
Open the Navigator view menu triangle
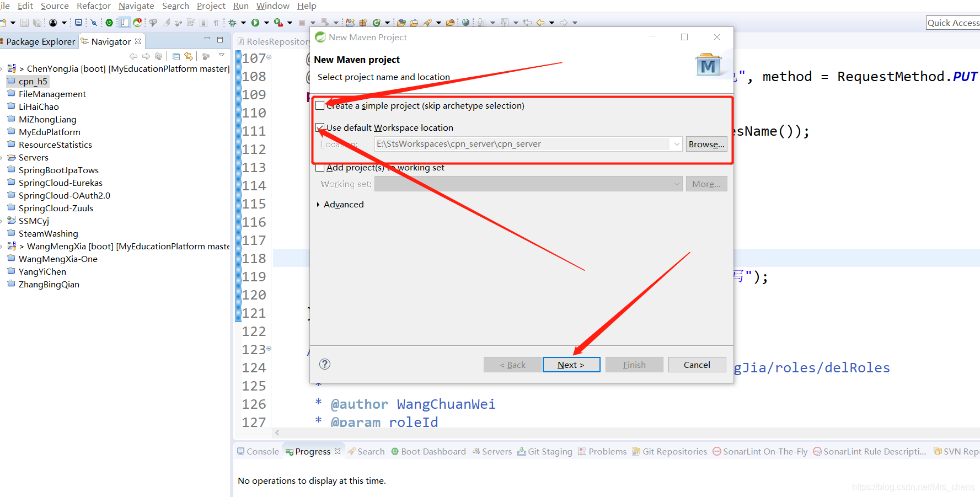coord(222,56)
